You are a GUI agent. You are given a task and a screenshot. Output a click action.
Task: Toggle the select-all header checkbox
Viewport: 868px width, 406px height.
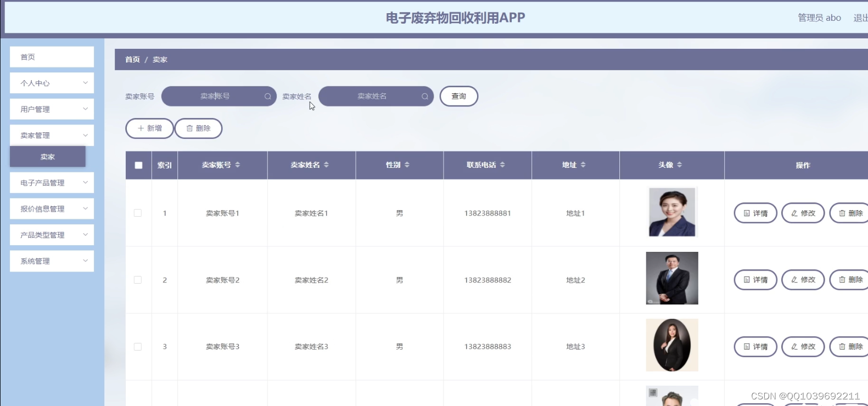(138, 165)
